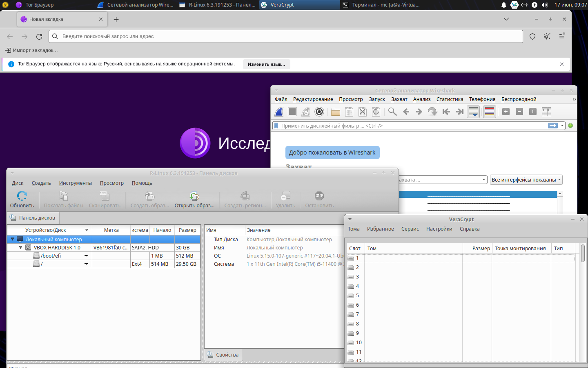
Task: Reset Wireshark text to normal size
Action: click(x=533, y=112)
